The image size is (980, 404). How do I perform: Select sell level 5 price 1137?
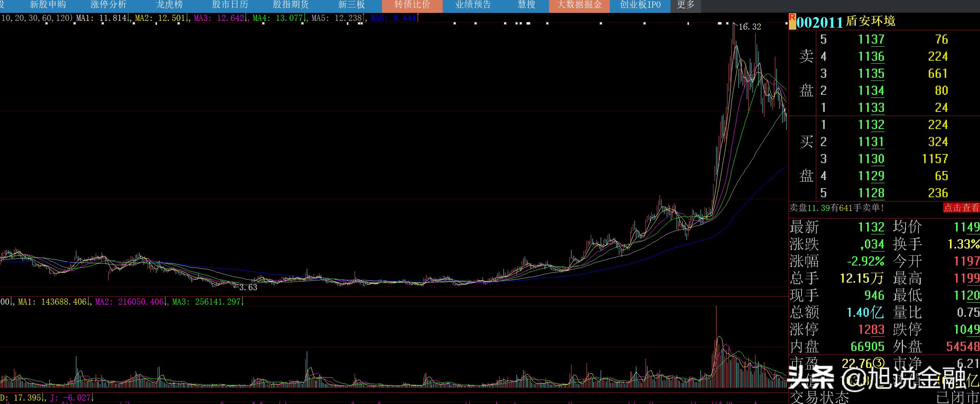[x=871, y=39]
